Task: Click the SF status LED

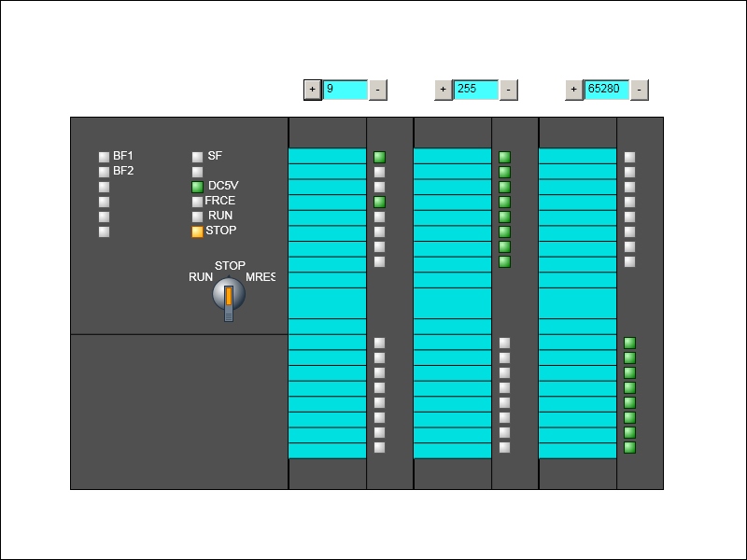Action: pyautogui.click(x=197, y=157)
